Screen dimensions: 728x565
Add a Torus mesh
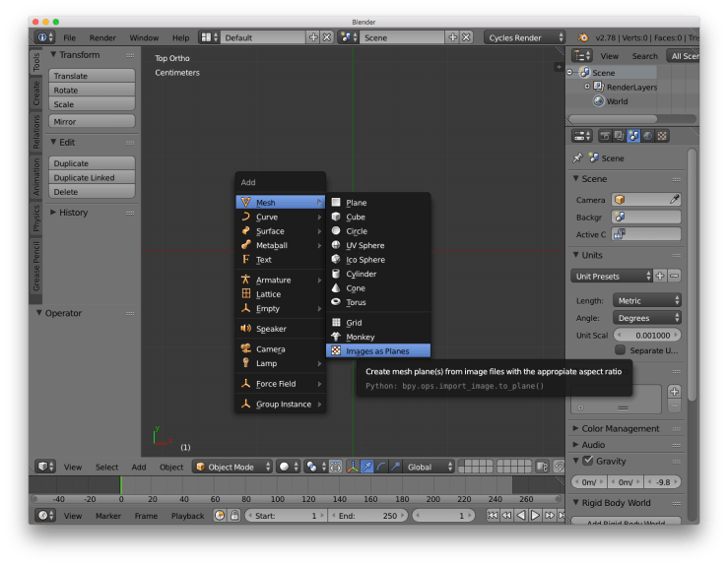point(378,302)
